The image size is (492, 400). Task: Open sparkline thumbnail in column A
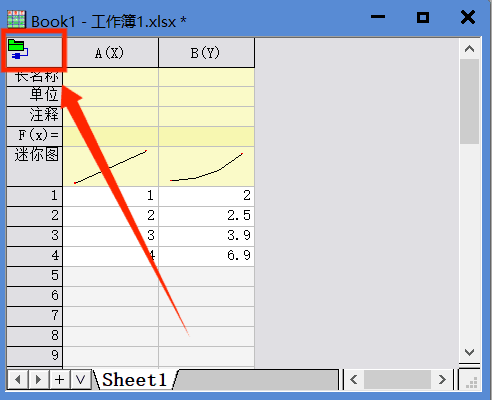click(110, 166)
